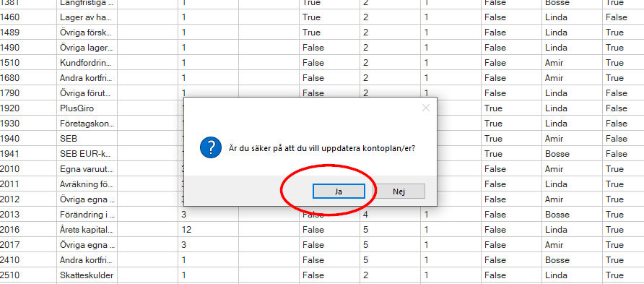Select Egna varuut... account name cell
Screen dimensions: 644x284
coord(87,169)
